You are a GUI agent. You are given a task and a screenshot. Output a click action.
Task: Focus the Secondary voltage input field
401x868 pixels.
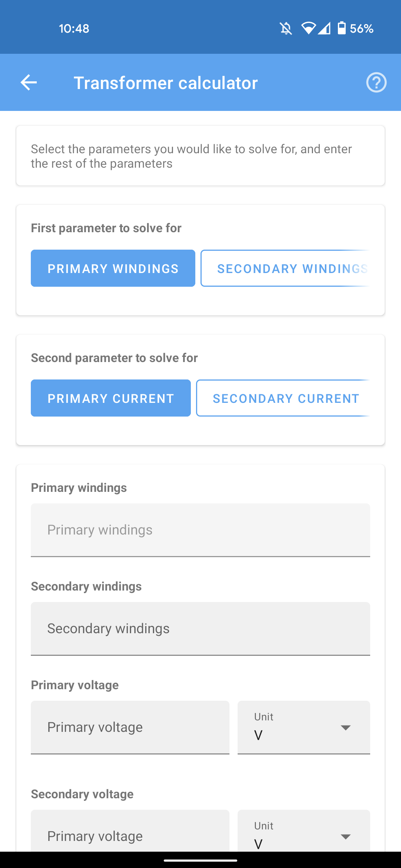tap(130, 831)
